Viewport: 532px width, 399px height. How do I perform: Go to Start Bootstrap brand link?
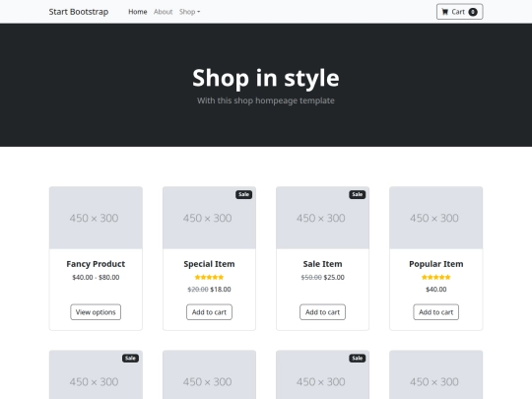coord(79,12)
